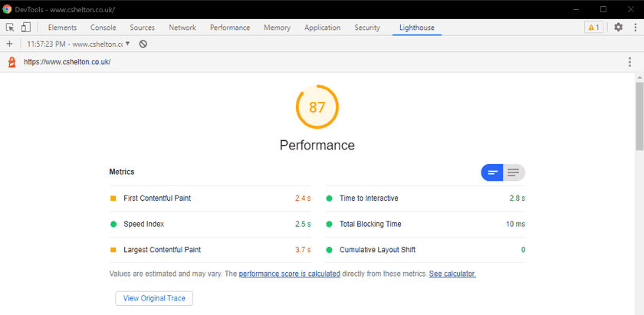Switch to the Console tab
The width and height of the screenshot is (644, 315).
pyautogui.click(x=103, y=28)
